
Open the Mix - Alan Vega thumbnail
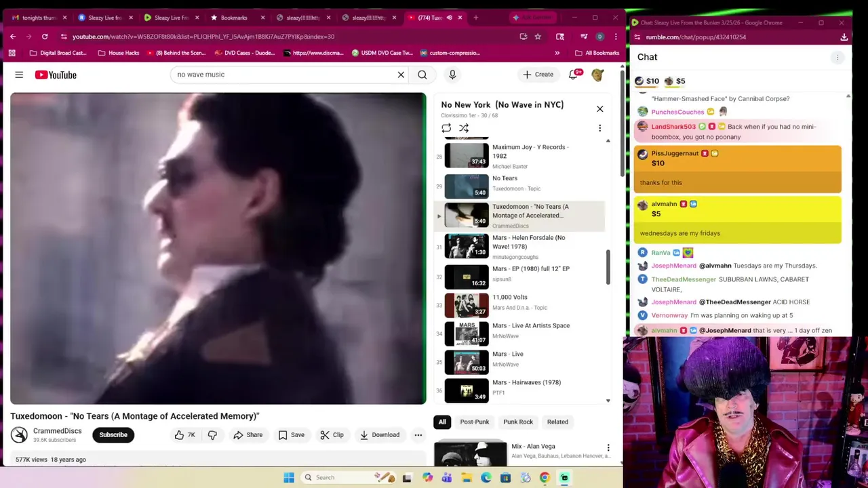(x=470, y=453)
